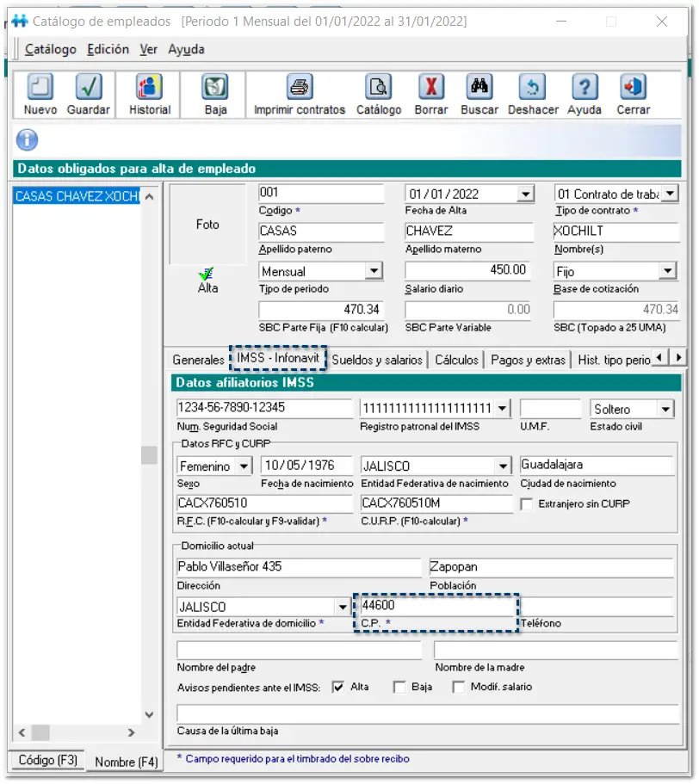This screenshot has height=784, width=699.
Task: Click the C.P. field containing 44600
Action: (438, 606)
